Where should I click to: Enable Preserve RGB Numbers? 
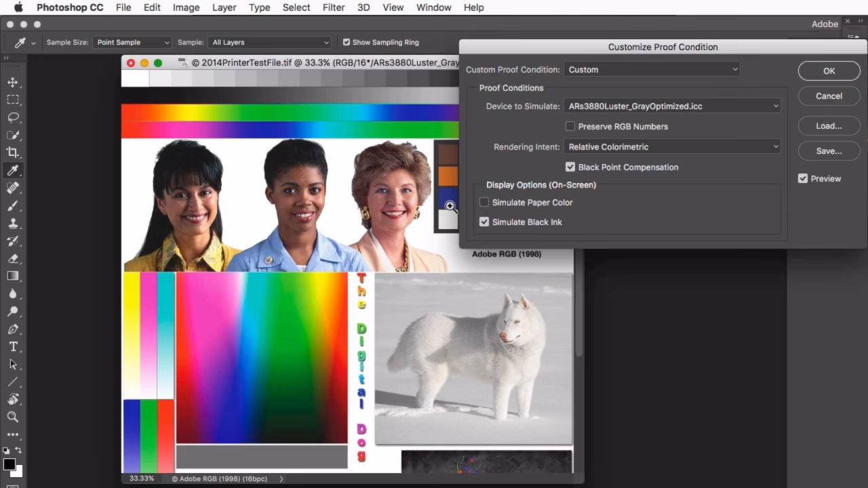click(570, 126)
